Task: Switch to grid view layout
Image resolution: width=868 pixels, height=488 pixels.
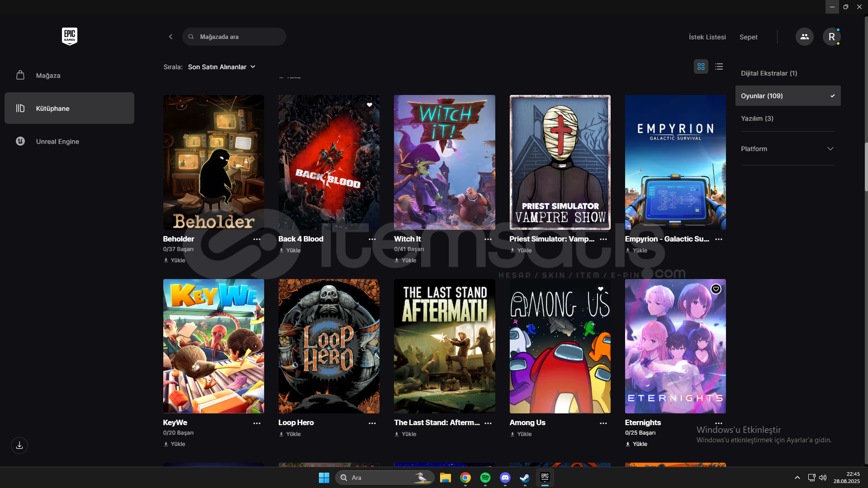Action: tap(701, 66)
